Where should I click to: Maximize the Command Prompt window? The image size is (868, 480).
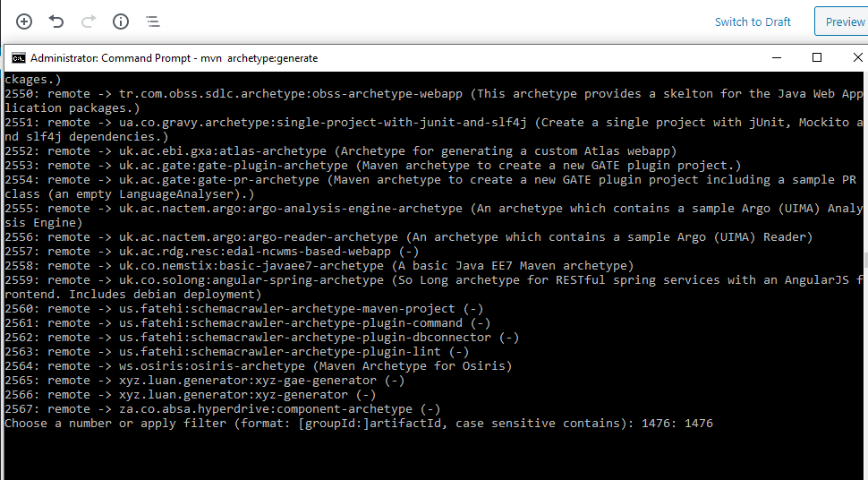click(816, 57)
